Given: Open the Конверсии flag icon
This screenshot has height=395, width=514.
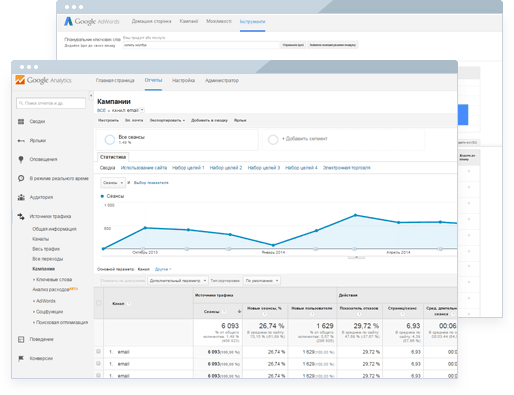Looking at the screenshot, I should tap(21, 359).
